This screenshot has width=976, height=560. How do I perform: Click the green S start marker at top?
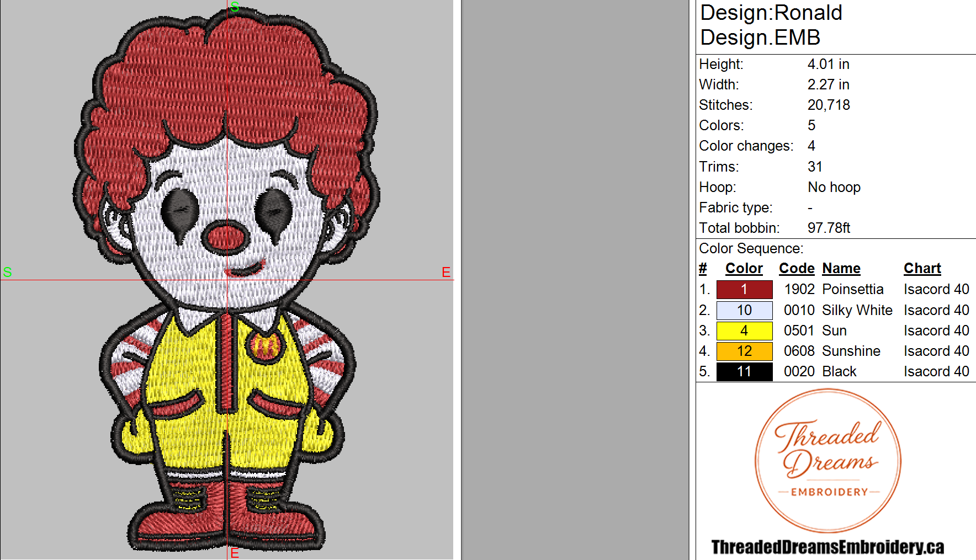(235, 7)
